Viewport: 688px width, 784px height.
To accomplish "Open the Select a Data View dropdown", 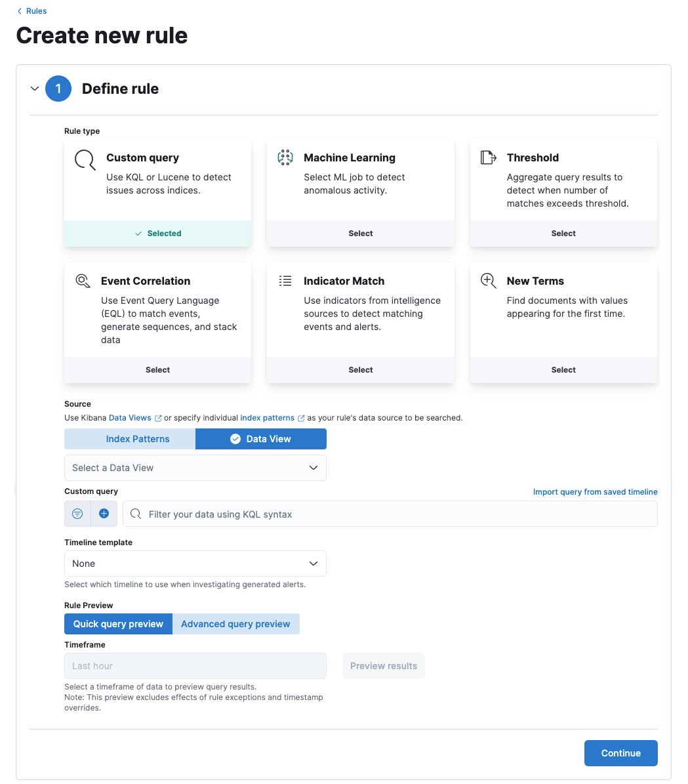I will 195,468.
